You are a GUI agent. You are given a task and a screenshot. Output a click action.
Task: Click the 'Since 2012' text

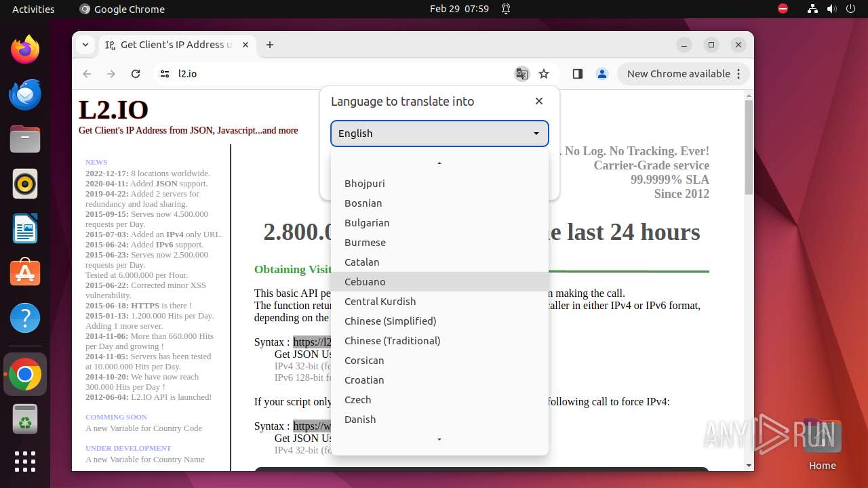pos(682,194)
